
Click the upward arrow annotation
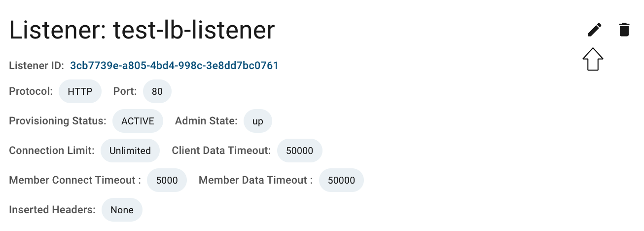click(x=593, y=59)
